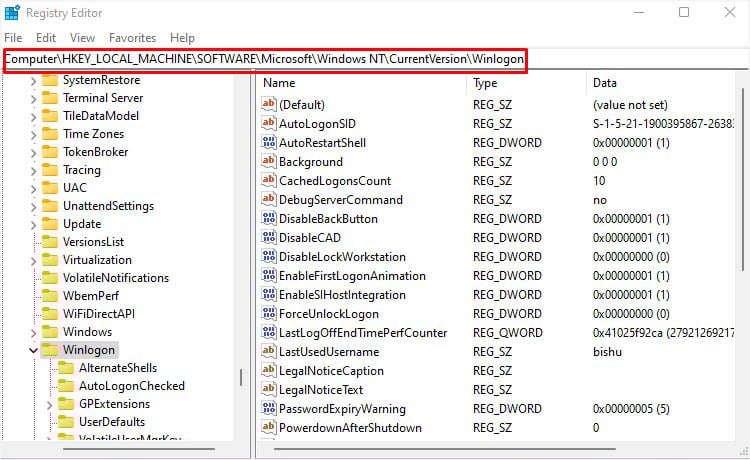
Task: Click the tree pane horizontal scrollbar
Action: pos(139,449)
